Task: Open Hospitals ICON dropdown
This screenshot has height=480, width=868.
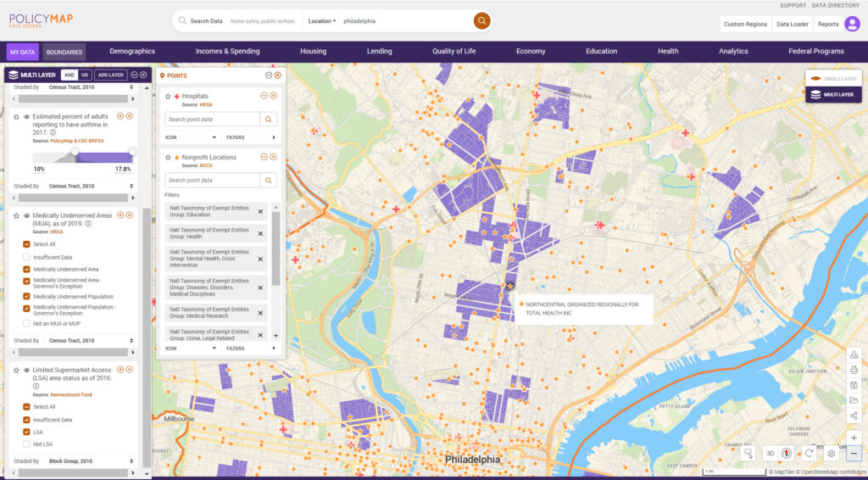Action: (191, 137)
